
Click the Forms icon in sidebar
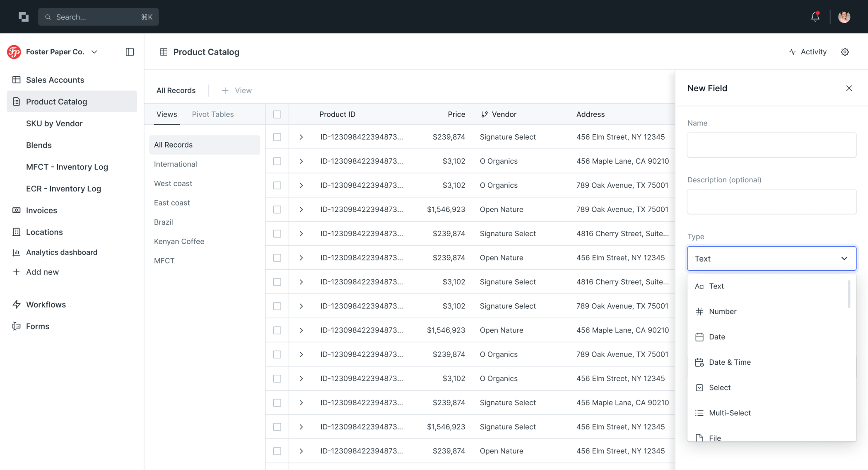(17, 326)
